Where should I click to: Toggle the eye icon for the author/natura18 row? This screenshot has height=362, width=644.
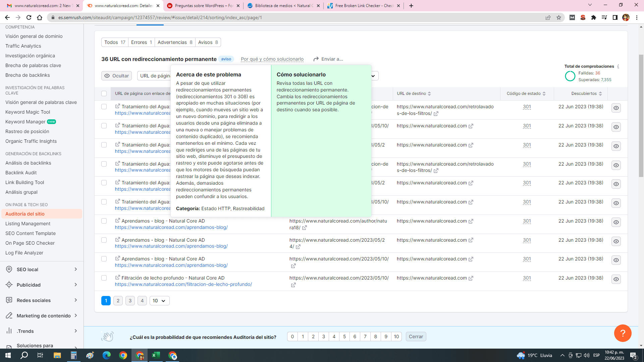point(616,222)
